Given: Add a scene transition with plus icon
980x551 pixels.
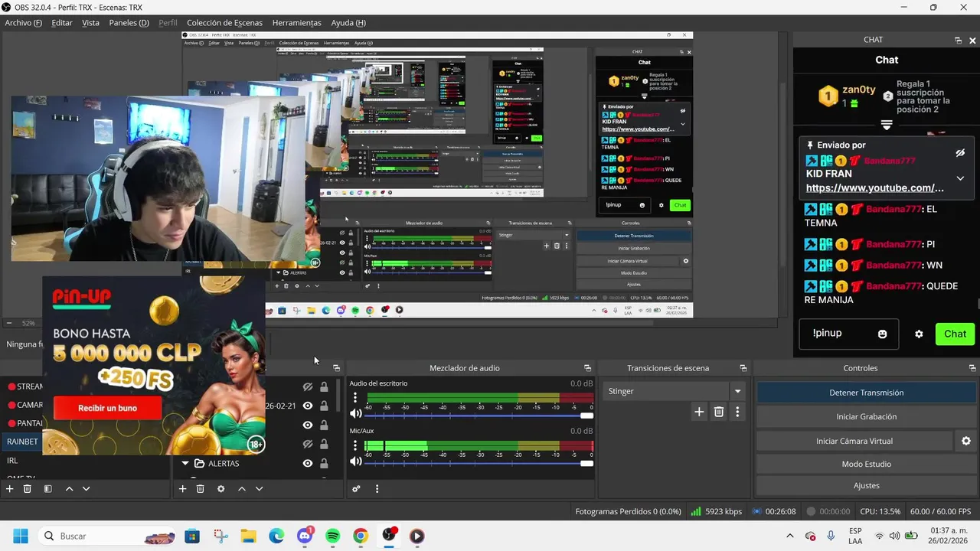Looking at the screenshot, I should point(699,412).
